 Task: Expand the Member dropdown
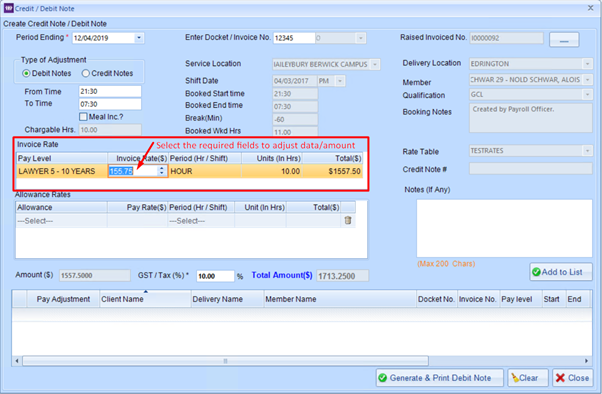(587, 80)
